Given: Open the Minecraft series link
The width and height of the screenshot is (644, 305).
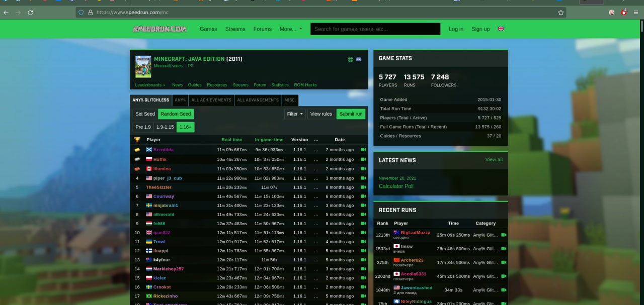Looking at the screenshot, I should tap(168, 66).
